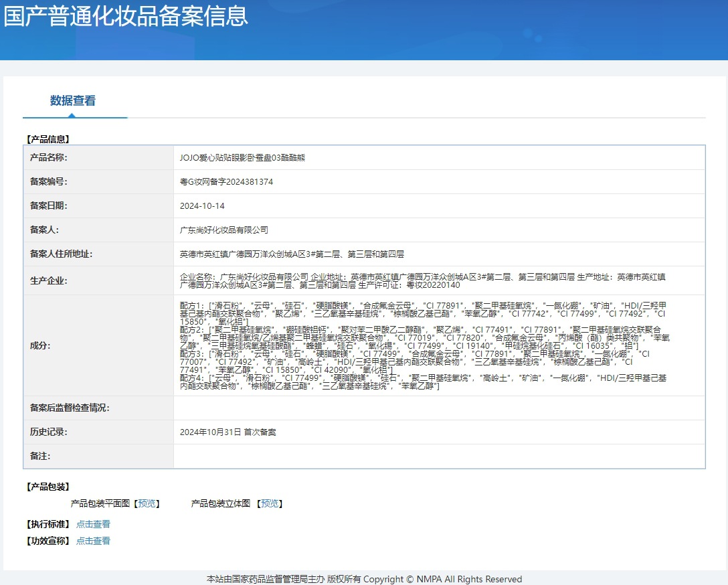Image resolution: width=728 pixels, height=585 pixels.
Task: Click 点击查看 next to 执行标准
Action: 93,524
